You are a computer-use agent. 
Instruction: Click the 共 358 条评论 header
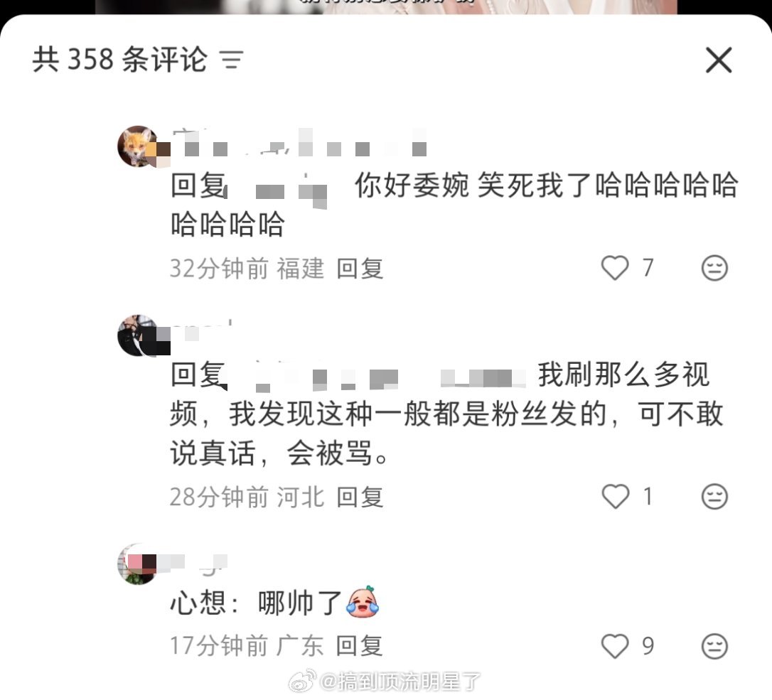click(119, 60)
